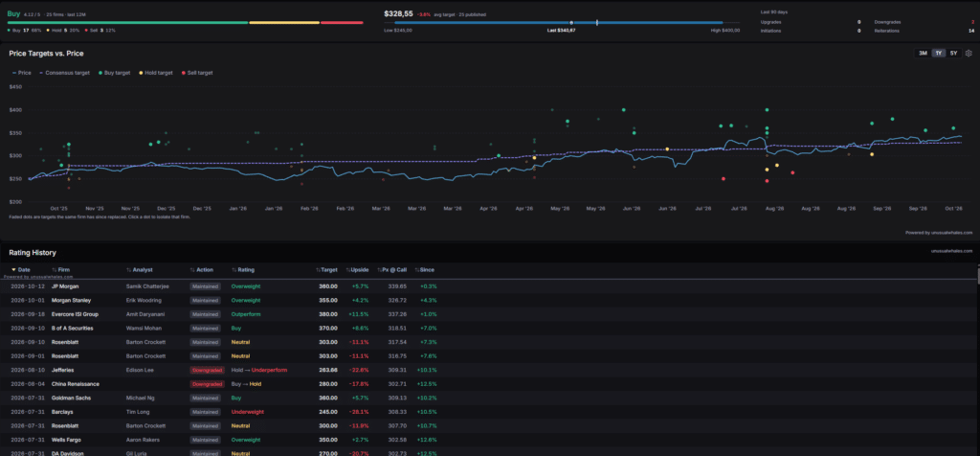Click the Maintained badge in JP Morgan row
The width and height of the screenshot is (980, 456).
click(206, 286)
